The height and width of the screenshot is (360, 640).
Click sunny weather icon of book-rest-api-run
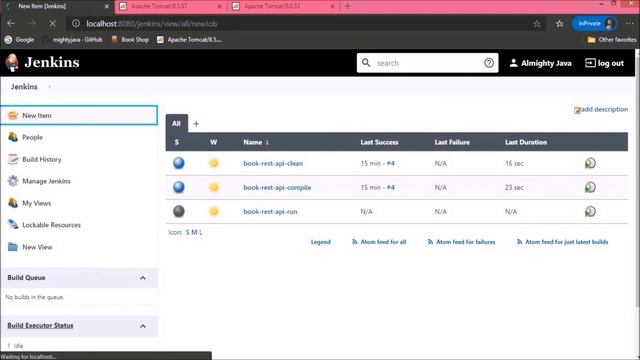(213, 211)
